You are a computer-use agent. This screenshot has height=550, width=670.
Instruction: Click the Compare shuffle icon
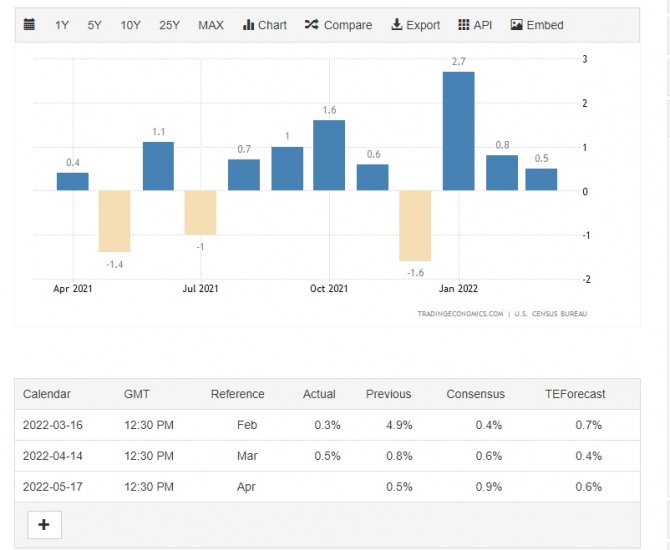coord(311,25)
